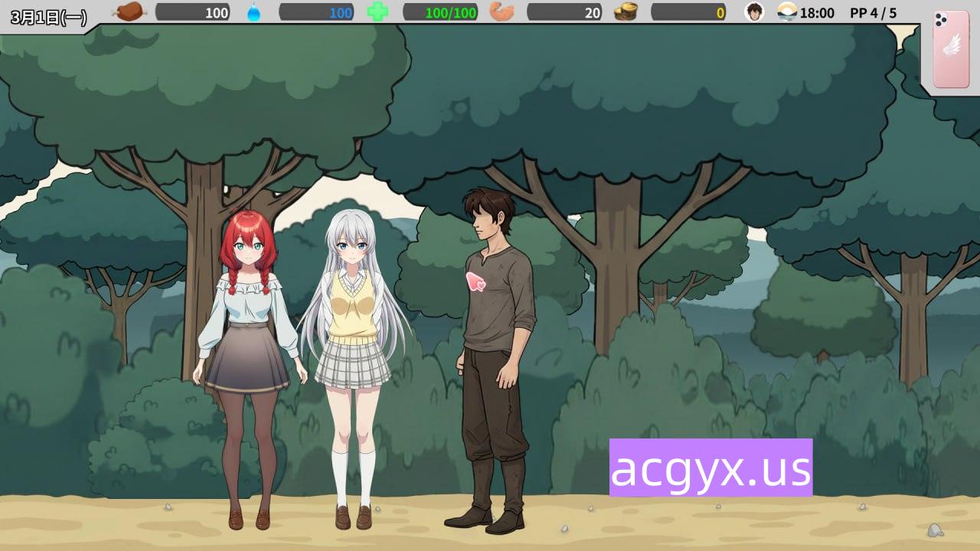The height and width of the screenshot is (551, 980).
Task: Click the shrimp food supply icon
Action: tap(501, 12)
